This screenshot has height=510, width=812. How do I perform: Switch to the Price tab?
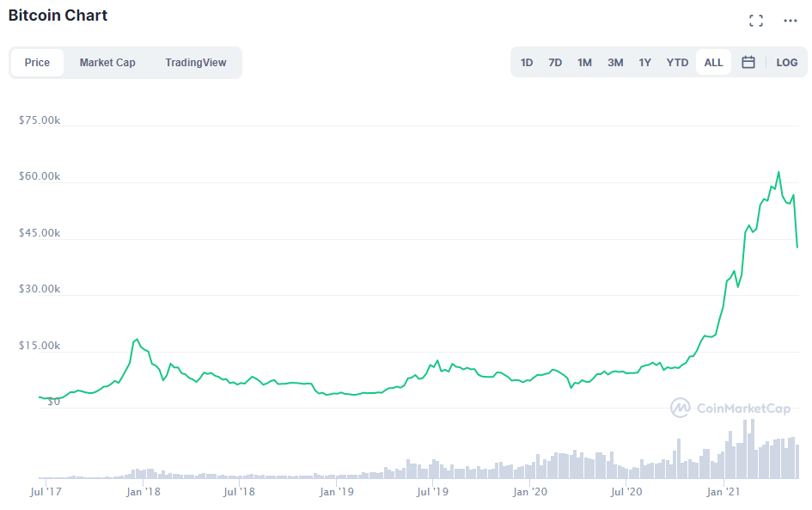point(37,62)
